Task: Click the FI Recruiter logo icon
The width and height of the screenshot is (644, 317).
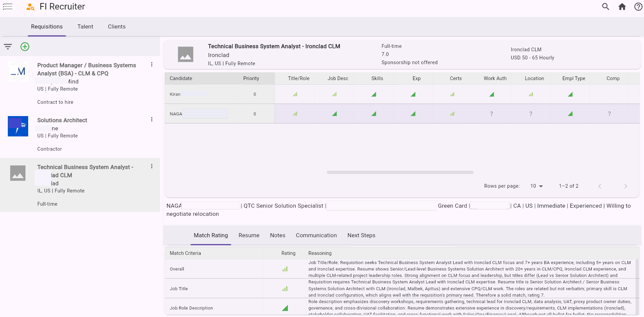Action: [x=31, y=7]
